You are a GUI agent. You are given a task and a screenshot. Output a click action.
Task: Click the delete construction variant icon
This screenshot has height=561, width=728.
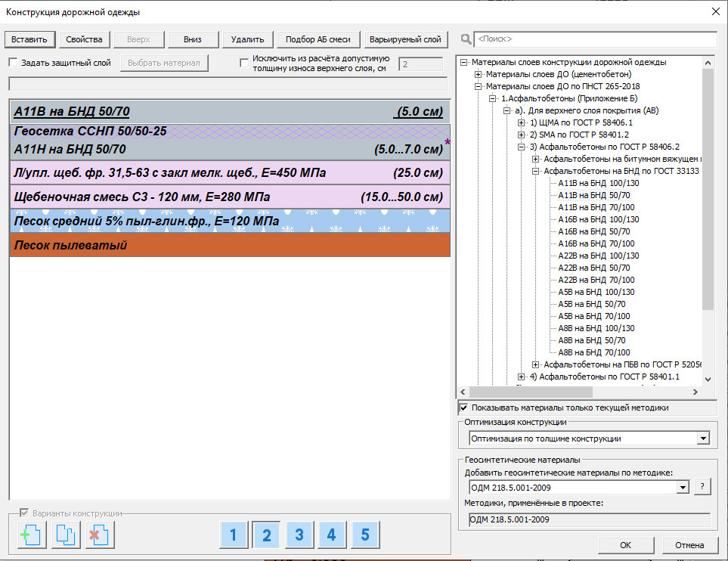click(100, 535)
